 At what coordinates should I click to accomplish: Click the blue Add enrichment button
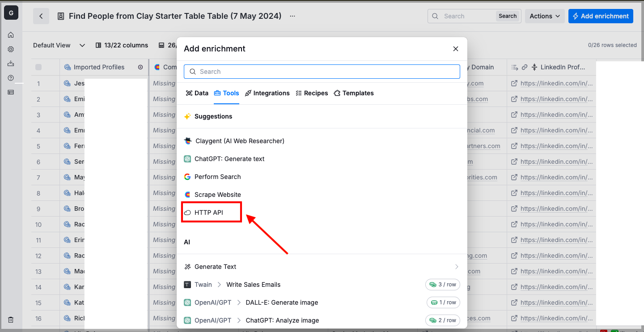pos(601,16)
